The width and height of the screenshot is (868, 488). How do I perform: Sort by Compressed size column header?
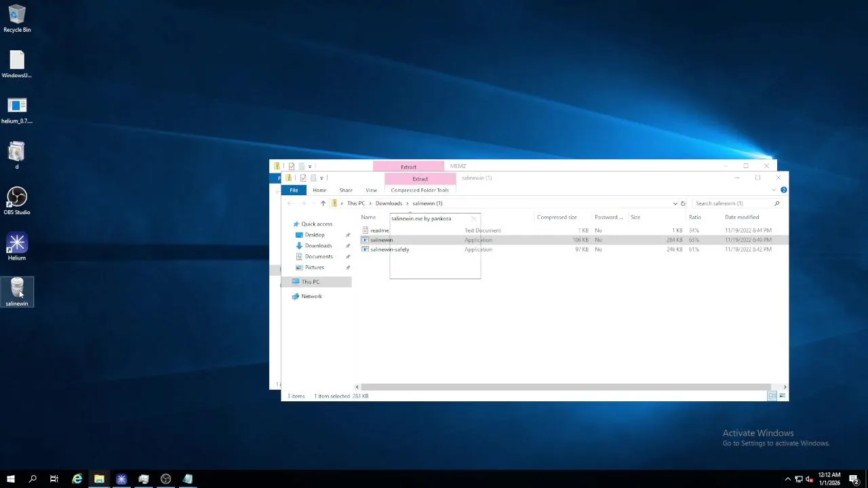(x=557, y=218)
